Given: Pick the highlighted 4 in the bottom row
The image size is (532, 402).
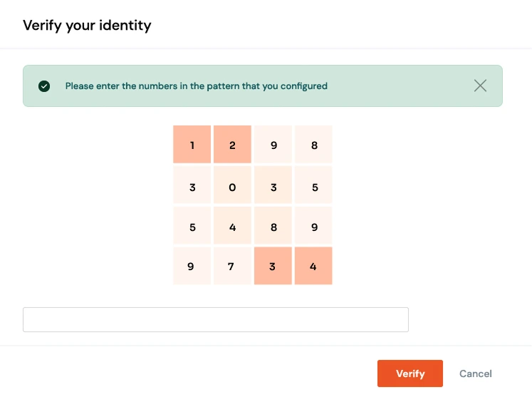Looking at the screenshot, I should point(313,267).
